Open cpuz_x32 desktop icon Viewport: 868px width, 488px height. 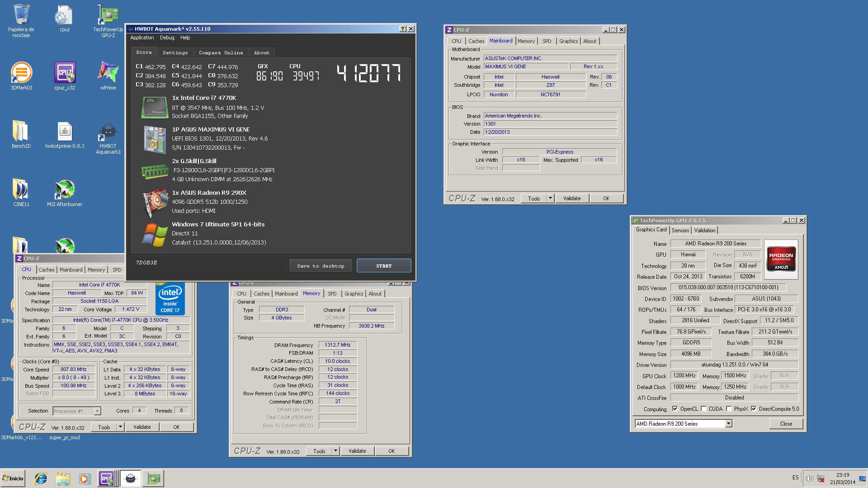[x=65, y=75]
